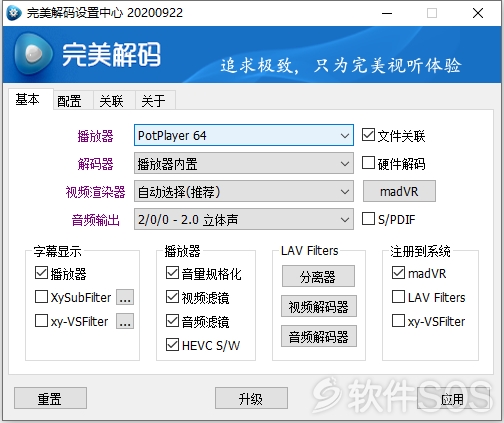Check LAV Filters under 注册到系统
Screen dimensions: 504x423
(398, 297)
